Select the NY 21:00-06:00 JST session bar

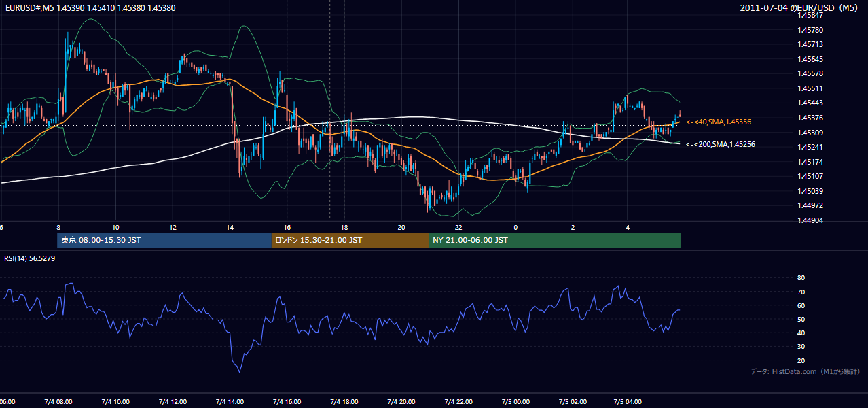[555, 240]
